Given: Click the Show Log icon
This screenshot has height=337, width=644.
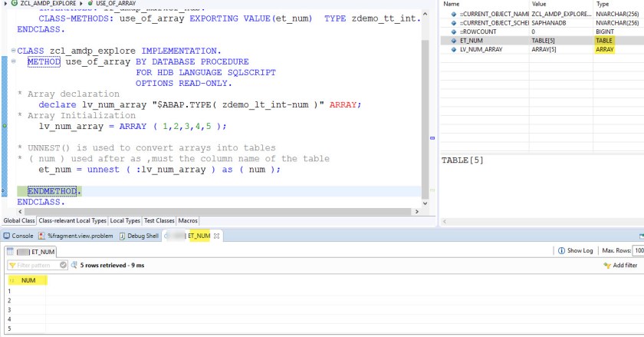Looking at the screenshot, I should (x=561, y=251).
